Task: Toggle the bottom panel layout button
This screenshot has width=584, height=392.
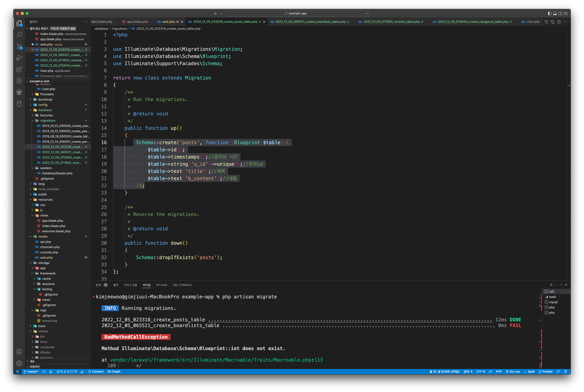Action: (x=555, y=13)
